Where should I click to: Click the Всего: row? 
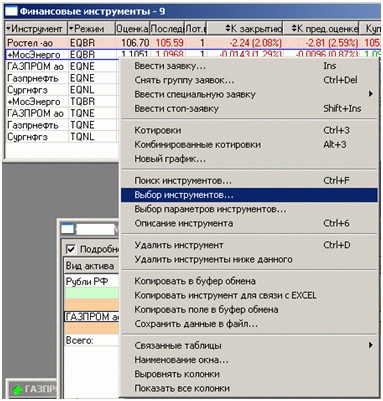(91, 340)
